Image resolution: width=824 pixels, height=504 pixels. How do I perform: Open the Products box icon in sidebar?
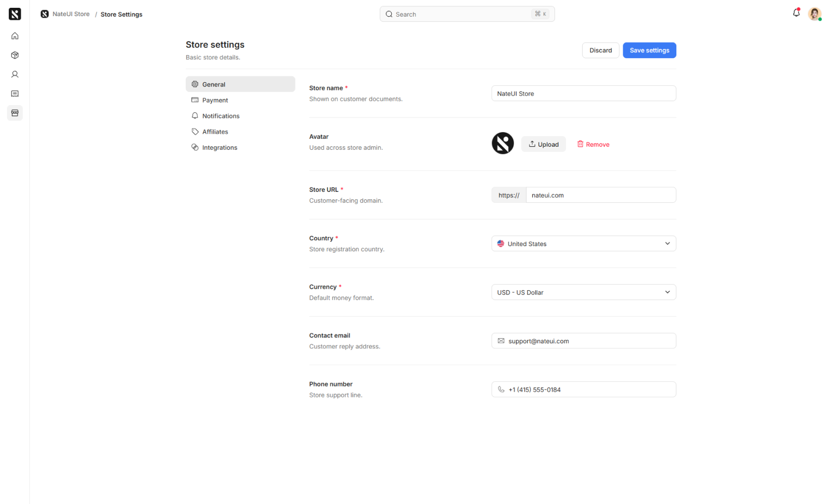15,55
